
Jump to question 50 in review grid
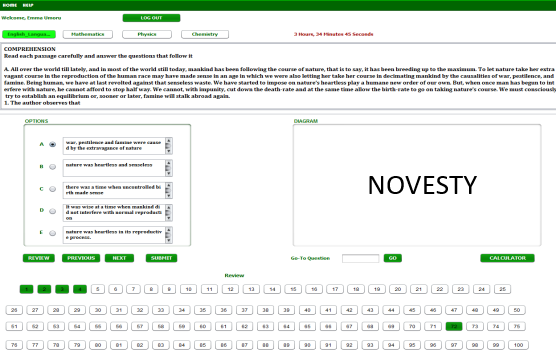517,310
